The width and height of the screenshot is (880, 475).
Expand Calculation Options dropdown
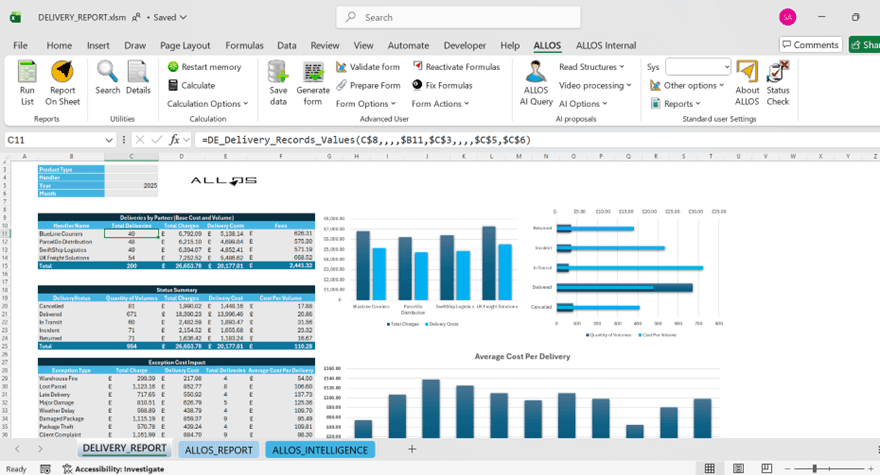click(x=207, y=104)
